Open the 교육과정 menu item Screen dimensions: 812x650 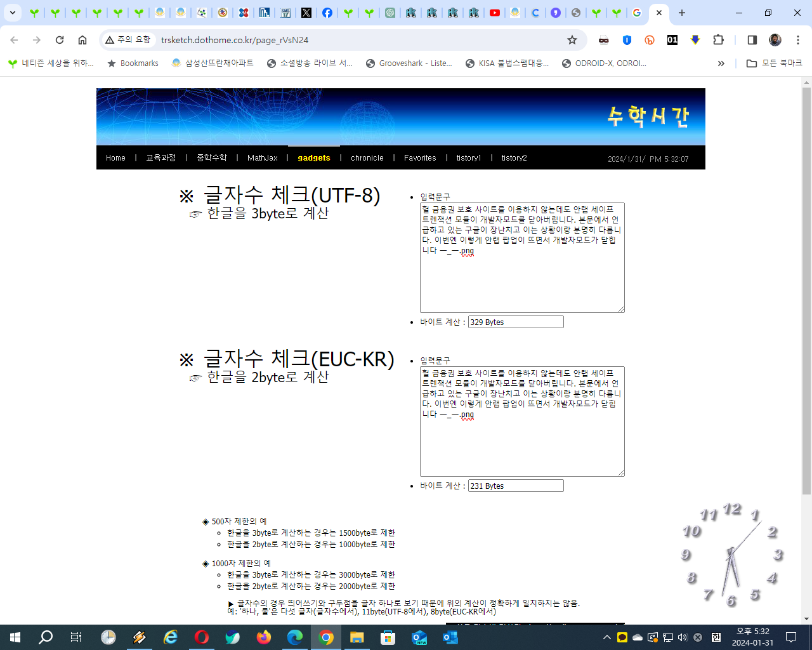(x=161, y=158)
